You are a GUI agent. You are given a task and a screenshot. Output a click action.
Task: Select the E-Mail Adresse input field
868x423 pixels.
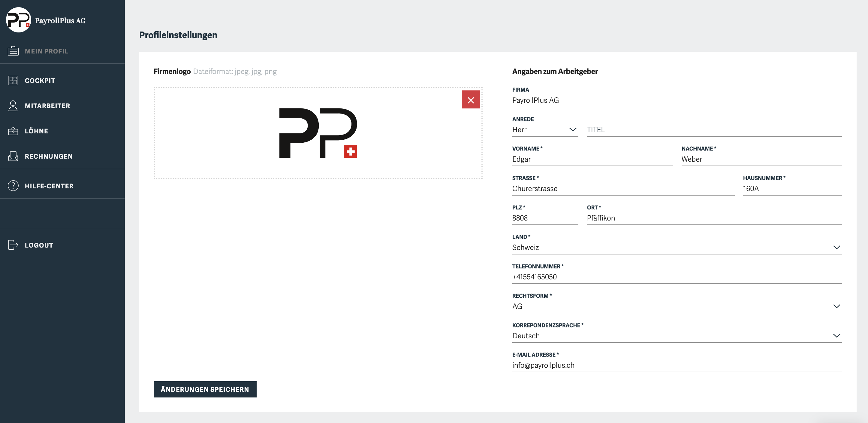tap(677, 365)
